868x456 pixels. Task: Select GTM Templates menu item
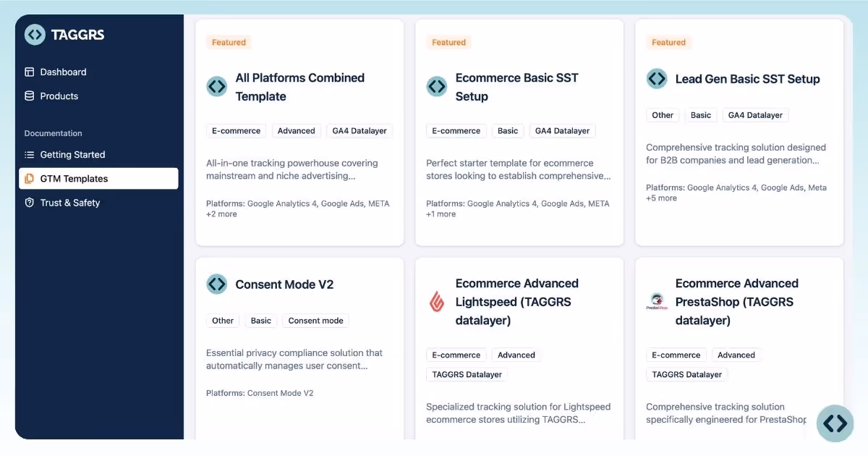tap(98, 179)
